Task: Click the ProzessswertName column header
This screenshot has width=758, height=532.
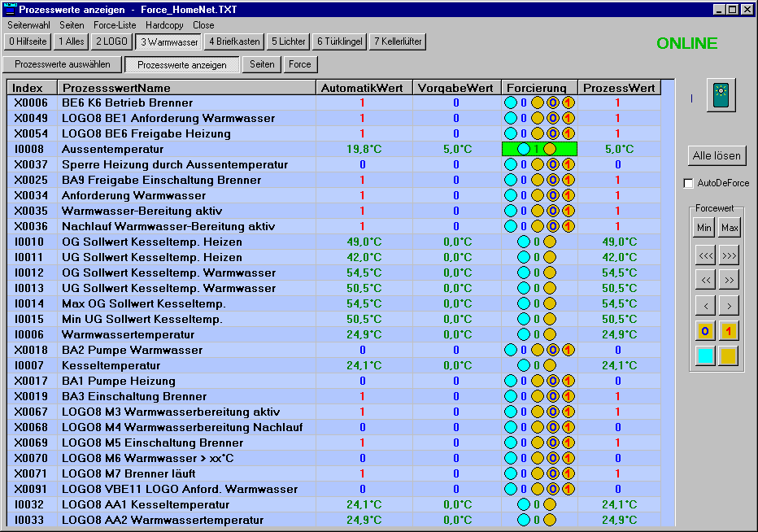Action: [186, 88]
